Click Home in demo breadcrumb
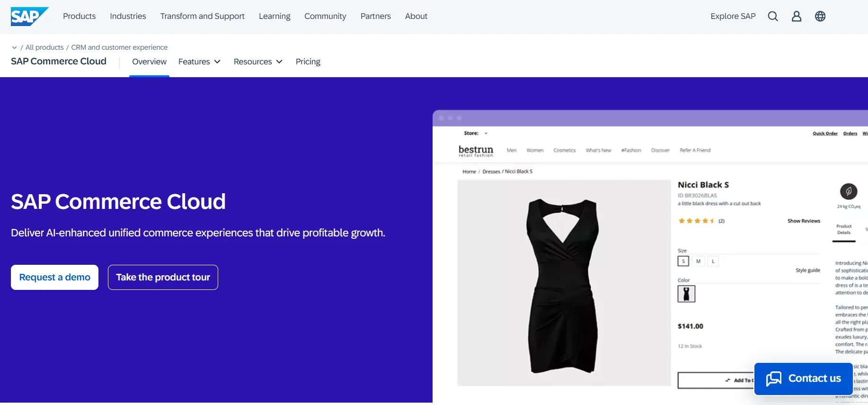 [x=469, y=171]
